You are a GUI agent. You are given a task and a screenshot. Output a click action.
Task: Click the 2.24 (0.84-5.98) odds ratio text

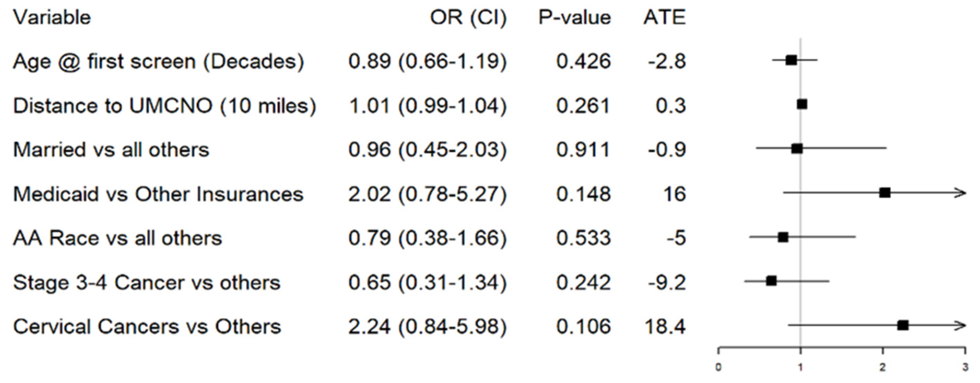click(427, 327)
